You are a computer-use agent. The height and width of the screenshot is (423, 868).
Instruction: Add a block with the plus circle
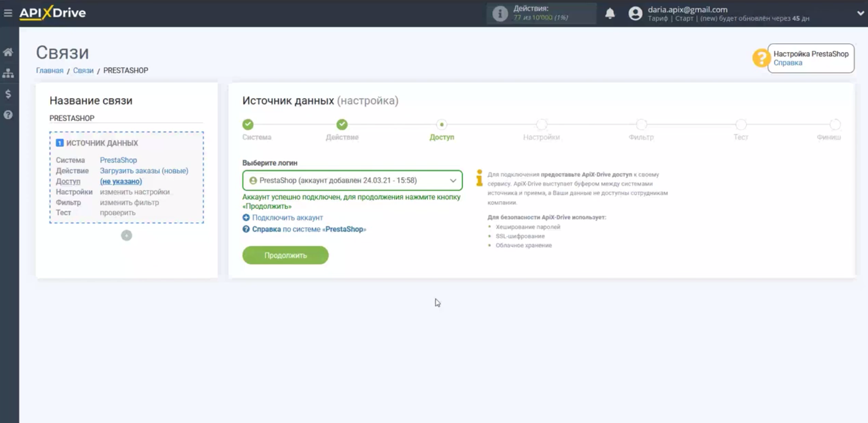pyautogui.click(x=127, y=235)
